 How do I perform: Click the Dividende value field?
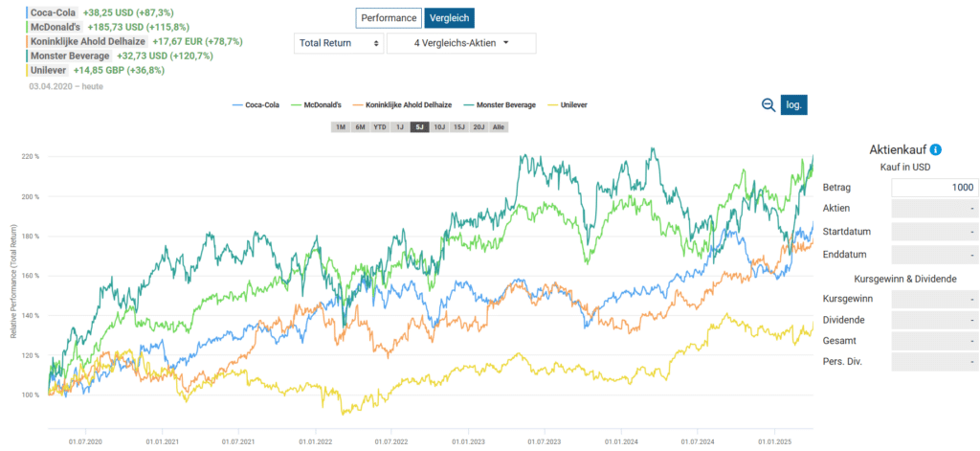[934, 320]
